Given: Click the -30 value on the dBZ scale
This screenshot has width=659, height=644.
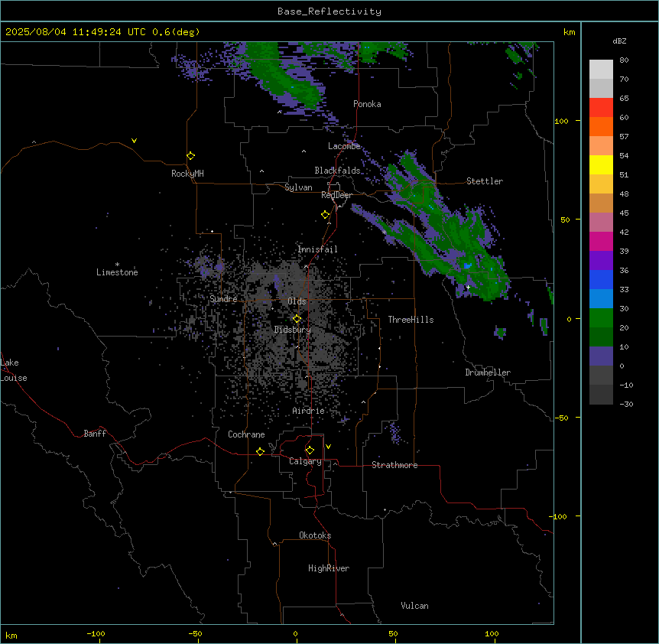Looking at the screenshot, I should click(626, 404).
